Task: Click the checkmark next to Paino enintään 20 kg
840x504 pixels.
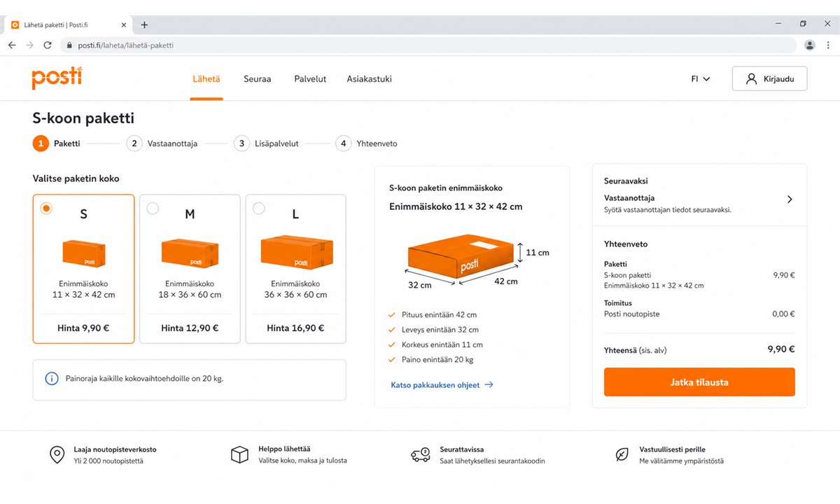Action: tap(392, 360)
